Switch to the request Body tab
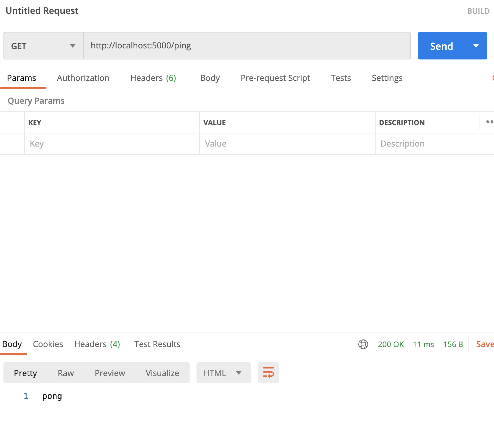Image resolution: width=494 pixels, height=448 pixels. [x=210, y=78]
